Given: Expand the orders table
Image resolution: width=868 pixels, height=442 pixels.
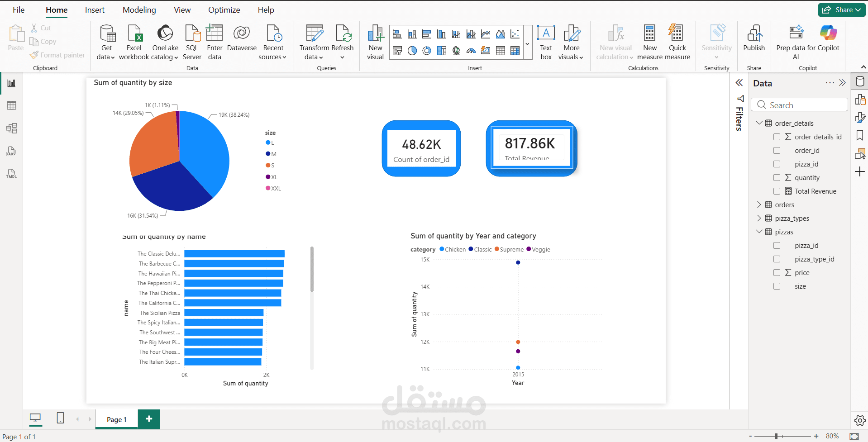Looking at the screenshot, I should (x=759, y=205).
